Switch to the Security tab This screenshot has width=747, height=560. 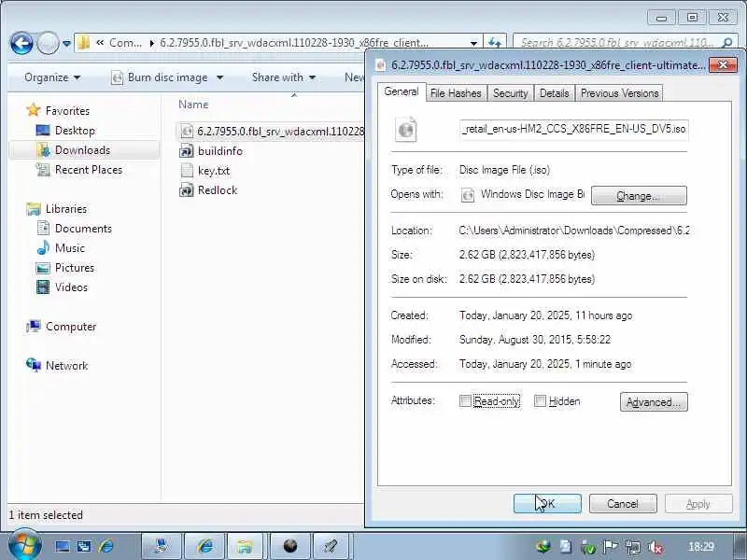(x=510, y=93)
